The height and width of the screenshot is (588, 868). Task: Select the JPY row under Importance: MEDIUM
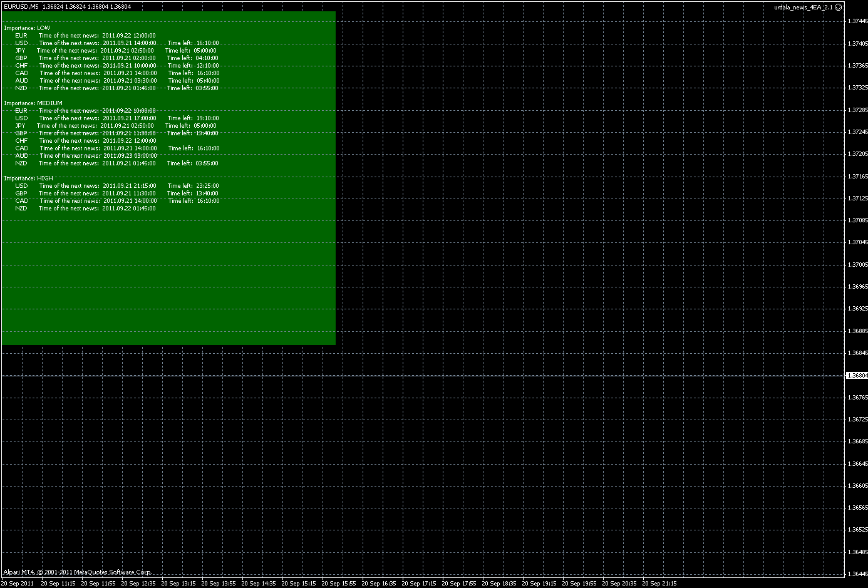pyautogui.click(x=116, y=126)
